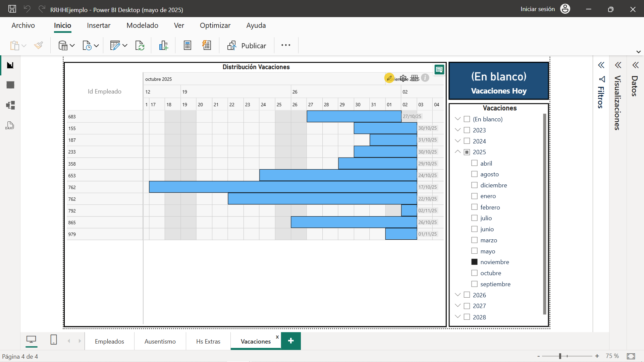The image size is (644, 362).
Task: Collapse the 2025 year node
Action: pos(458,152)
